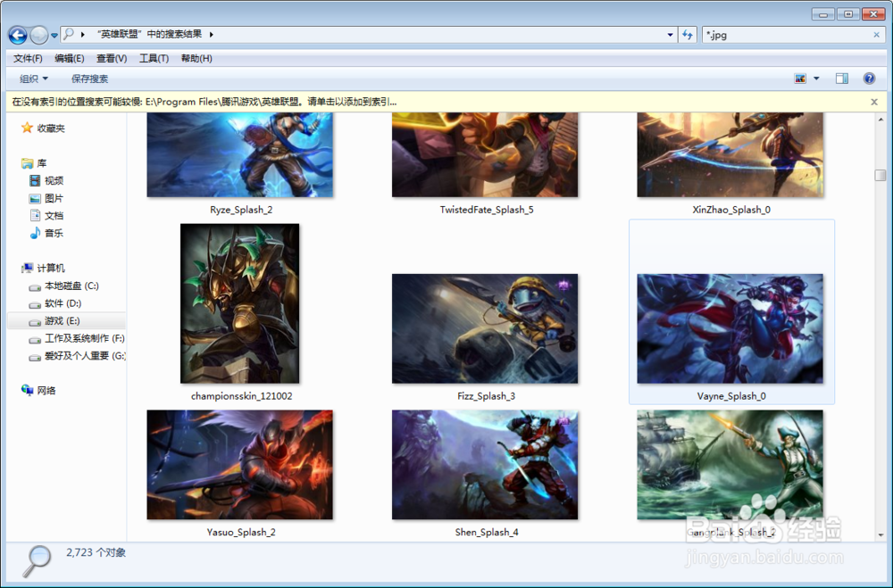
Task: Expand the arrow after the search results breadcrumb
Action: point(212,35)
